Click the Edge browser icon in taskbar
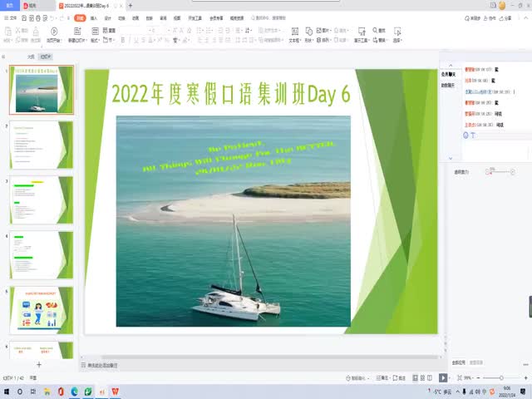 pyautogui.click(x=74, y=391)
